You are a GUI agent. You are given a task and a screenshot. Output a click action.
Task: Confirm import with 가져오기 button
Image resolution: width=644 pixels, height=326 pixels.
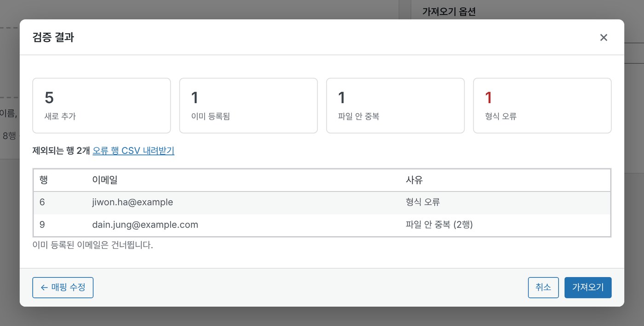[588, 287]
